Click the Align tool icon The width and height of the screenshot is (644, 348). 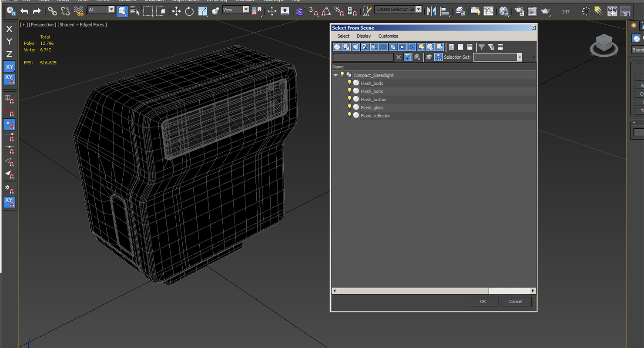(x=445, y=11)
